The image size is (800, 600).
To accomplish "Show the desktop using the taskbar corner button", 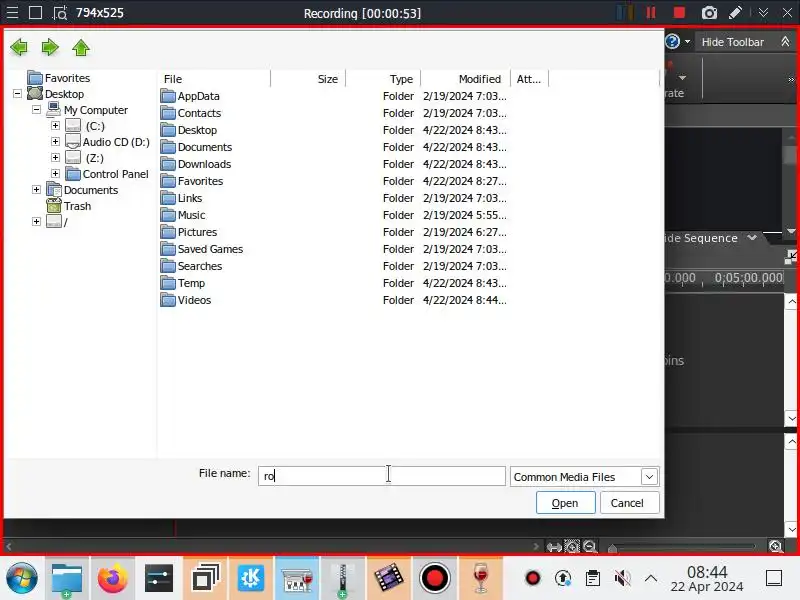I will point(773,579).
